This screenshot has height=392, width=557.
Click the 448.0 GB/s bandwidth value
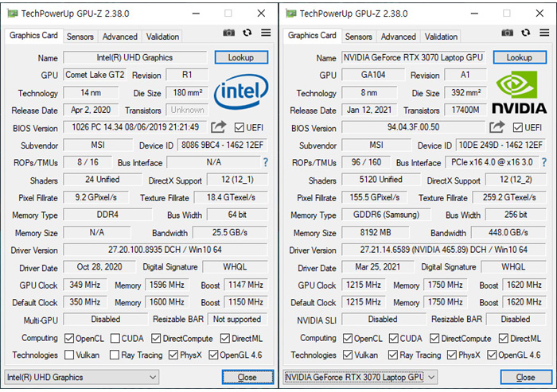coord(508,232)
